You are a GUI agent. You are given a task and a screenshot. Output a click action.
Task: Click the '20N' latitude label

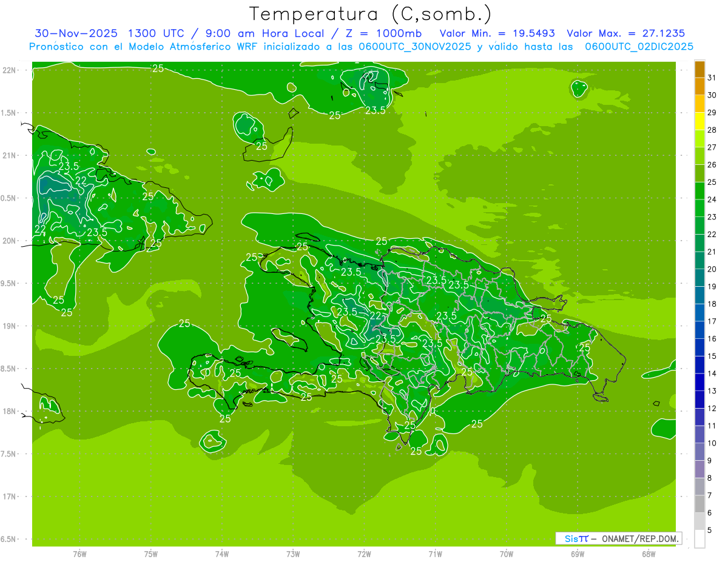pos(10,241)
